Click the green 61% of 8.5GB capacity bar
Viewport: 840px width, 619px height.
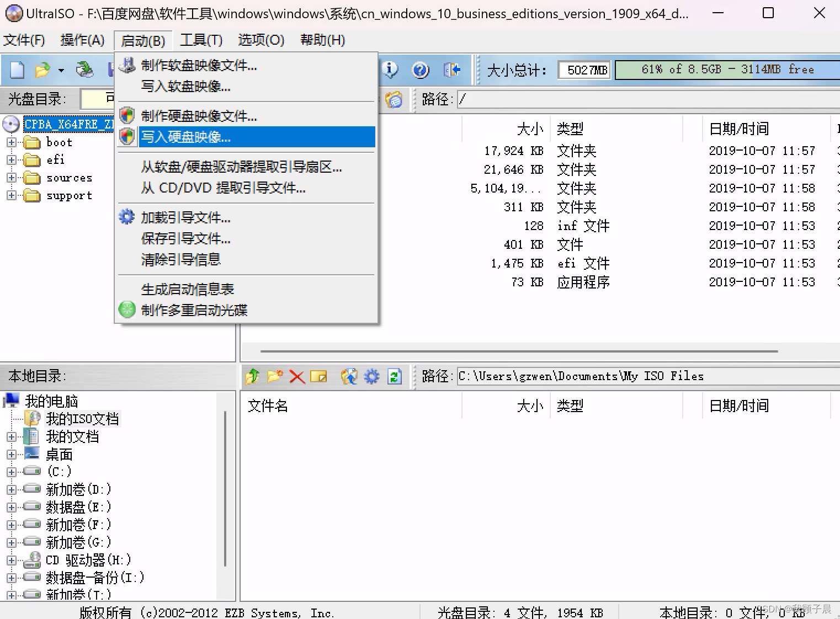727,70
